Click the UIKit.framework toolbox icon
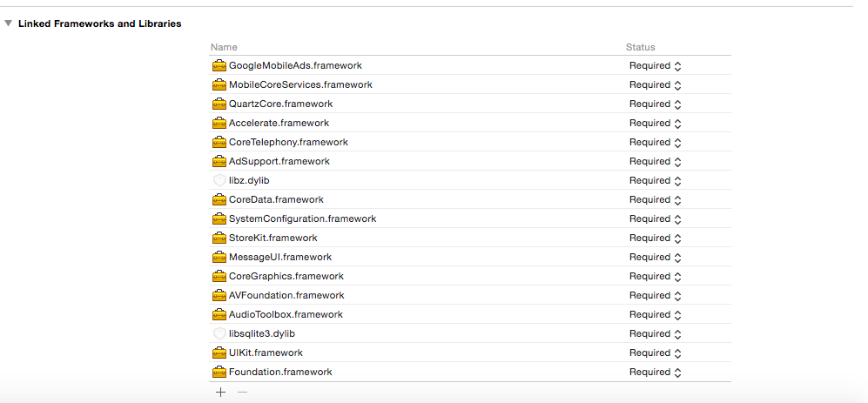This screenshot has height=403, width=868. tap(219, 353)
